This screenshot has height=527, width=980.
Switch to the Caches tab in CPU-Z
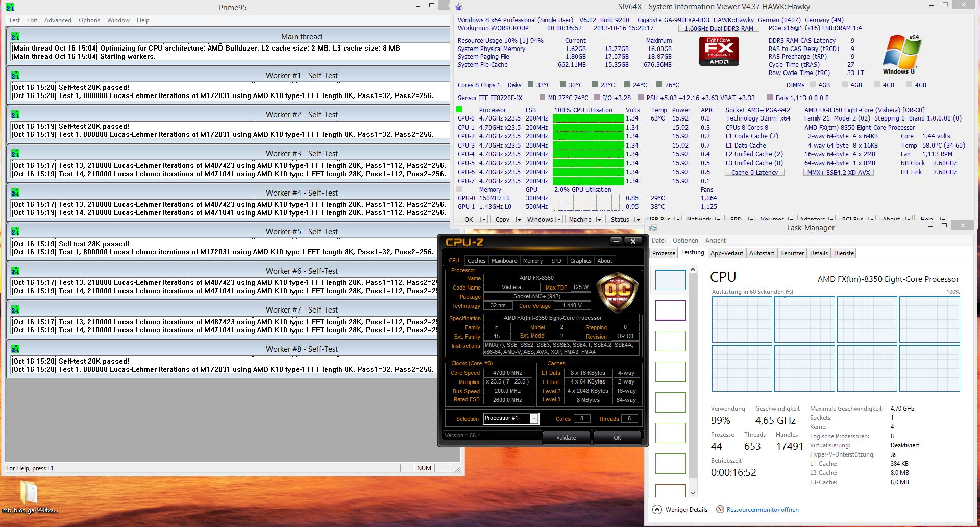477,261
